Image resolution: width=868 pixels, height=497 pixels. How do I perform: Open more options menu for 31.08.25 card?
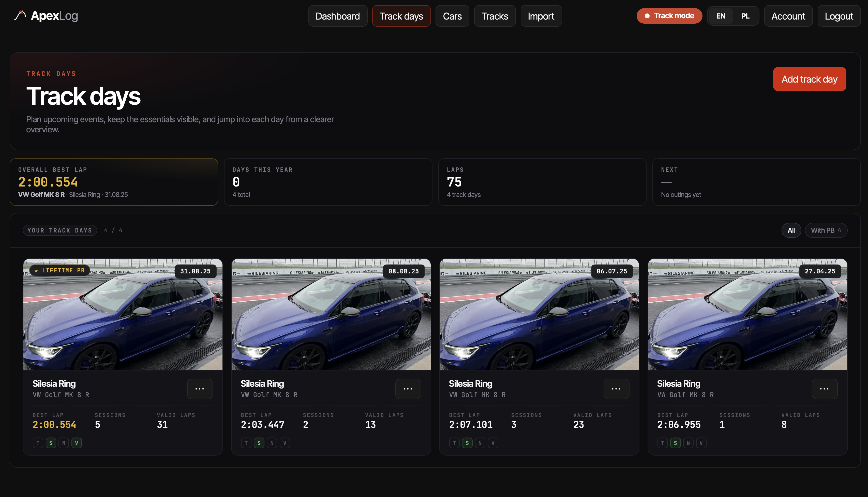click(x=200, y=389)
